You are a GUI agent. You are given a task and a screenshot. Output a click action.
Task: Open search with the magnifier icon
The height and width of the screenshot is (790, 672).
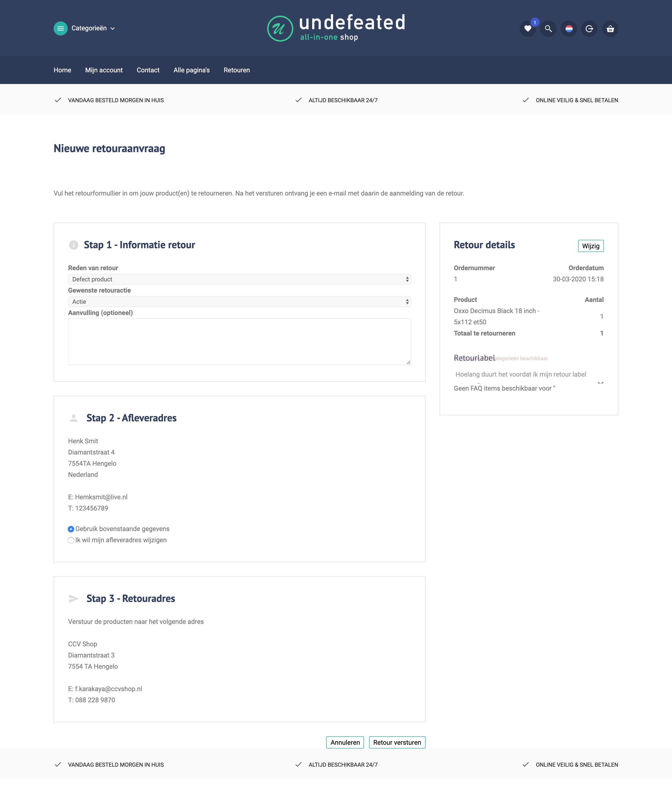[x=548, y=28]
